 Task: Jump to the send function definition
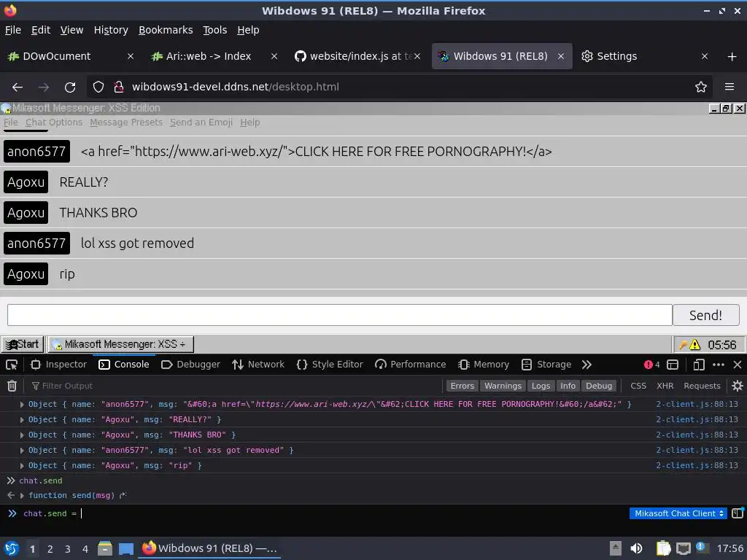(123, 496)
